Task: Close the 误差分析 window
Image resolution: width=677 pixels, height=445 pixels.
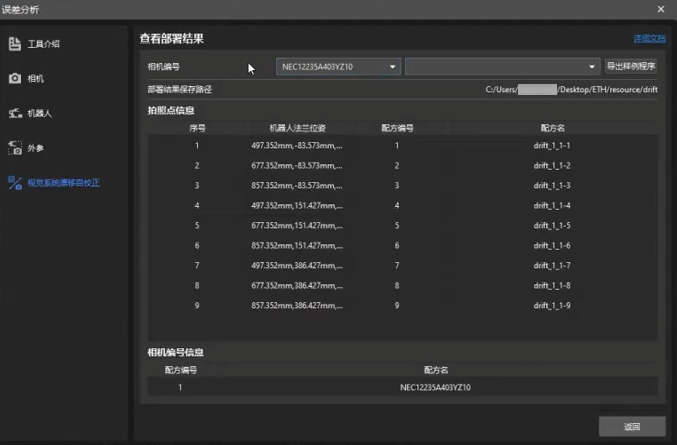Action: (x=661, y=9)
